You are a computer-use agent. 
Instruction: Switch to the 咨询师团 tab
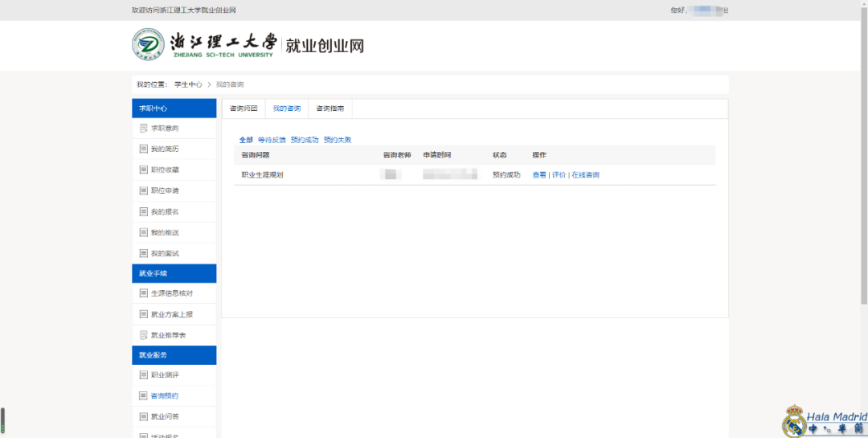[243, 108]
